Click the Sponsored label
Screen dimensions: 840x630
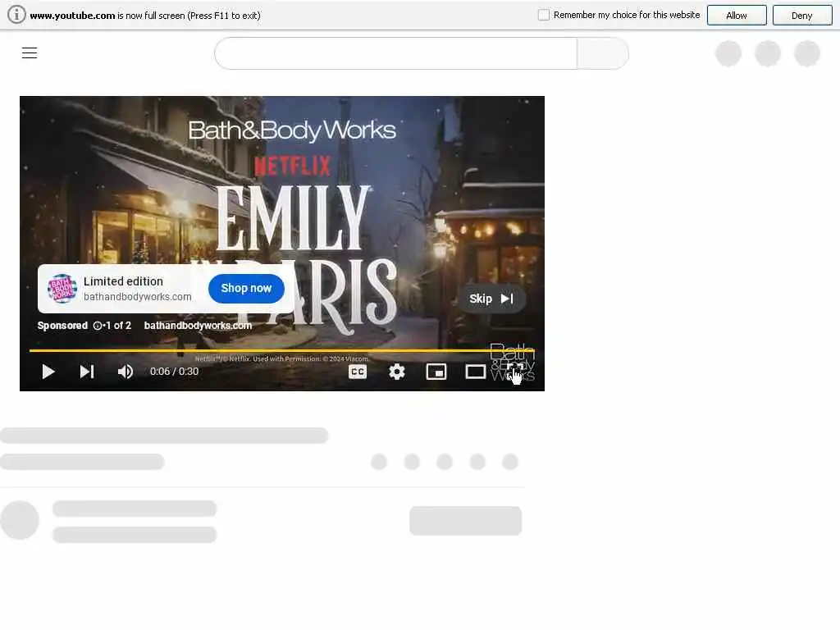click(x=62, y=325)
